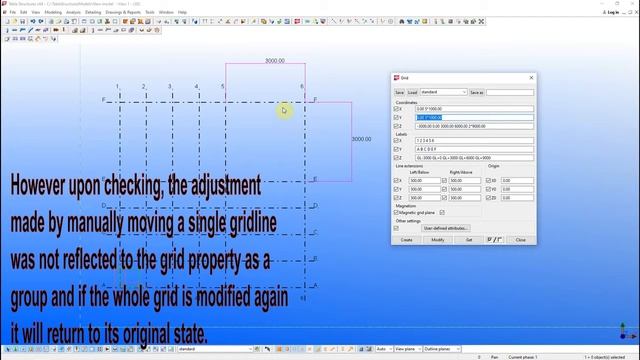Open the Drawings & Reports menu
This screenshot has height=360, width=640.
(x=123, y=12)
